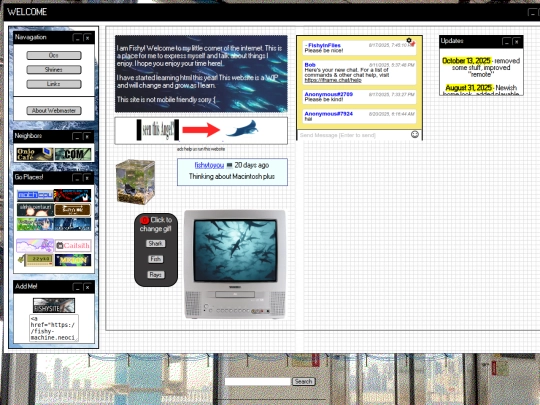Click Anonymous#7924 username in chat

click(329, 114)
